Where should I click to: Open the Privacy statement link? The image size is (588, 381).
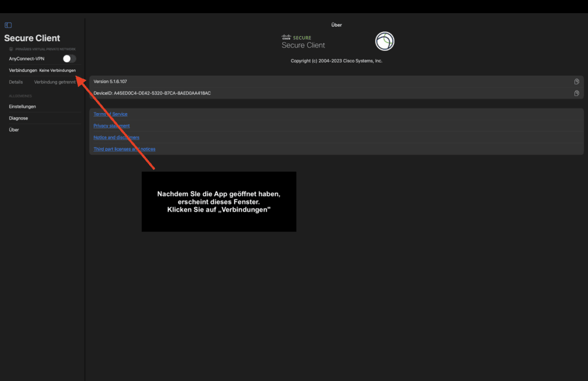coord(111,125)
